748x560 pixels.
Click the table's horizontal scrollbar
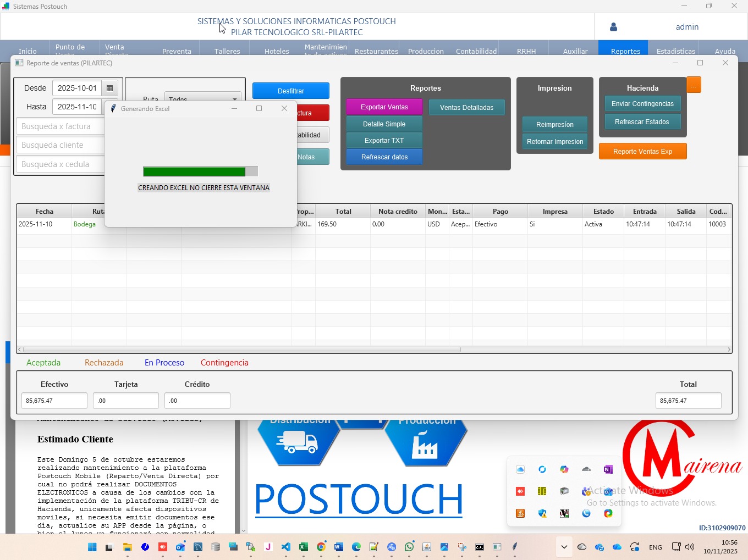242,350
